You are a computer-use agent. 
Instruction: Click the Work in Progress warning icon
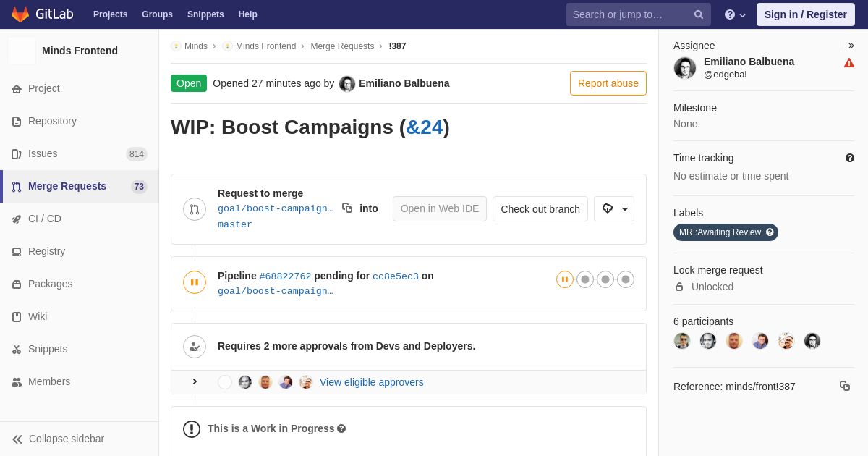(x=192, y=429)
